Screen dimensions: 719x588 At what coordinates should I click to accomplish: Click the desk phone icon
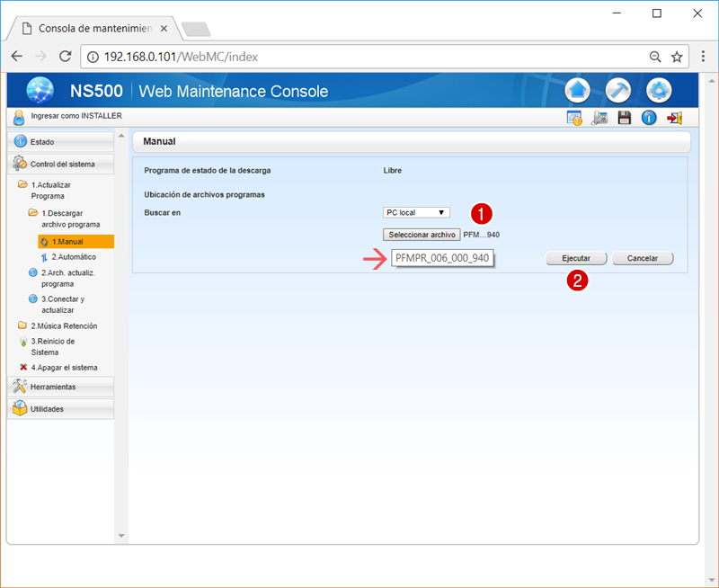[x=599, y=118]
